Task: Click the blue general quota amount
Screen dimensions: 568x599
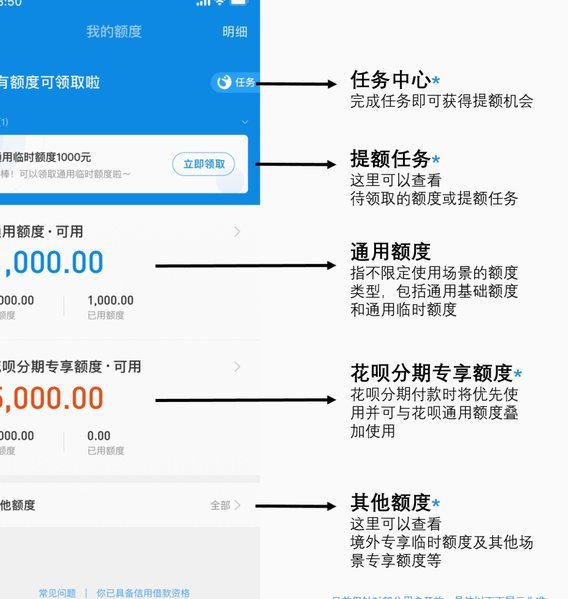Action: click(x=52, y=262)
